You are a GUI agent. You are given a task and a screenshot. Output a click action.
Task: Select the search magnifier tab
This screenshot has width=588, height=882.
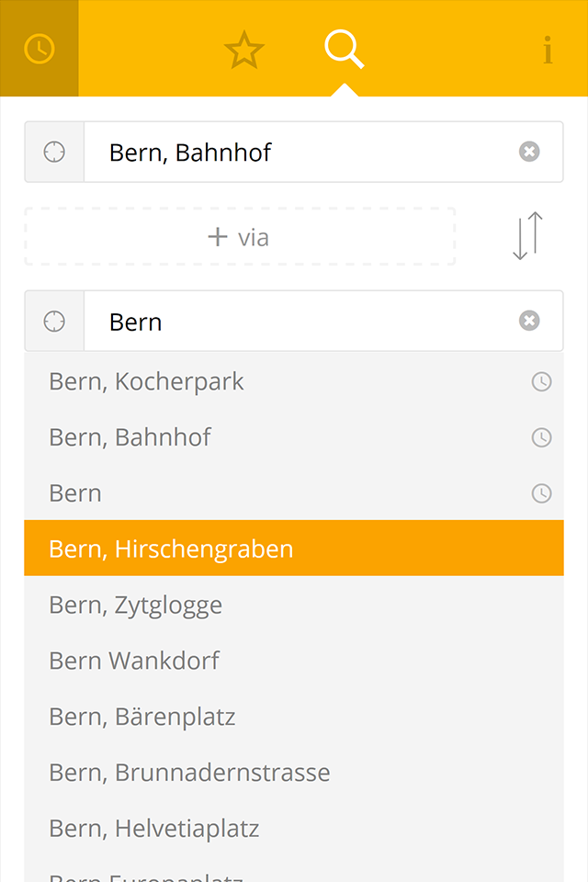345,50
